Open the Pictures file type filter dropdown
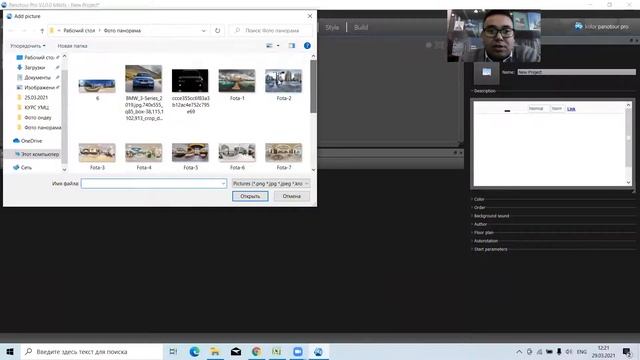Screen dimensions: 640x360 click(x=271, y=184)
